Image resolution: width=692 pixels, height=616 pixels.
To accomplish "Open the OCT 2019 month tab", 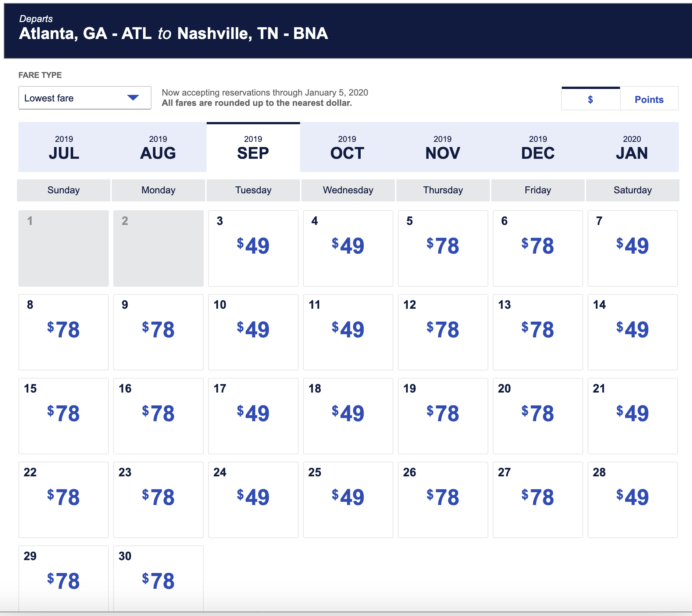I will (x=347, y=148).
